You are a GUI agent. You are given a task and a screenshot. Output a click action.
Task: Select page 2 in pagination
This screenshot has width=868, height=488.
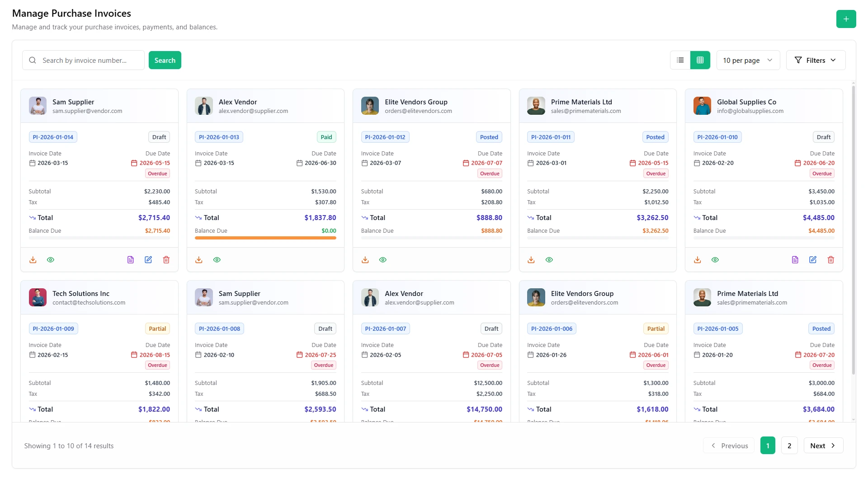789,446
